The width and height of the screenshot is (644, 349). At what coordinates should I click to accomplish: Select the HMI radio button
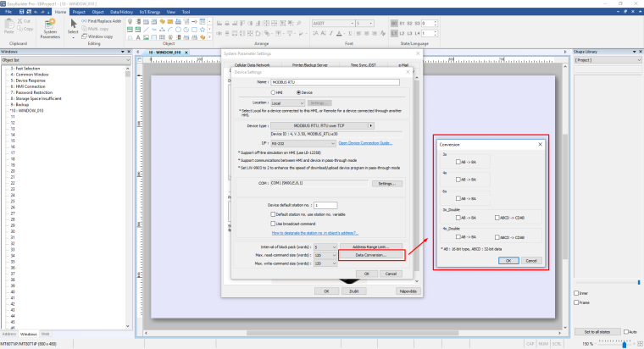tap(274, 91)
